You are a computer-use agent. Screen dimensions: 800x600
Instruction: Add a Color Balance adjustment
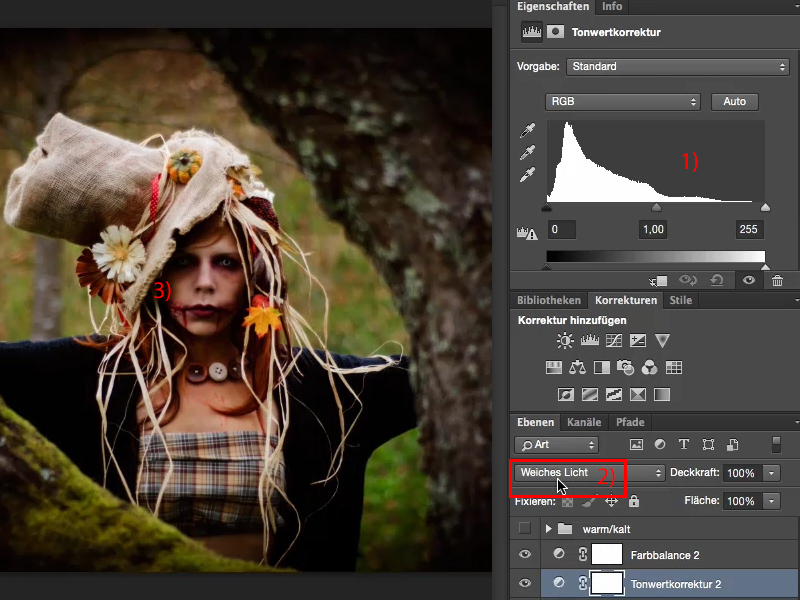point(577,367)
